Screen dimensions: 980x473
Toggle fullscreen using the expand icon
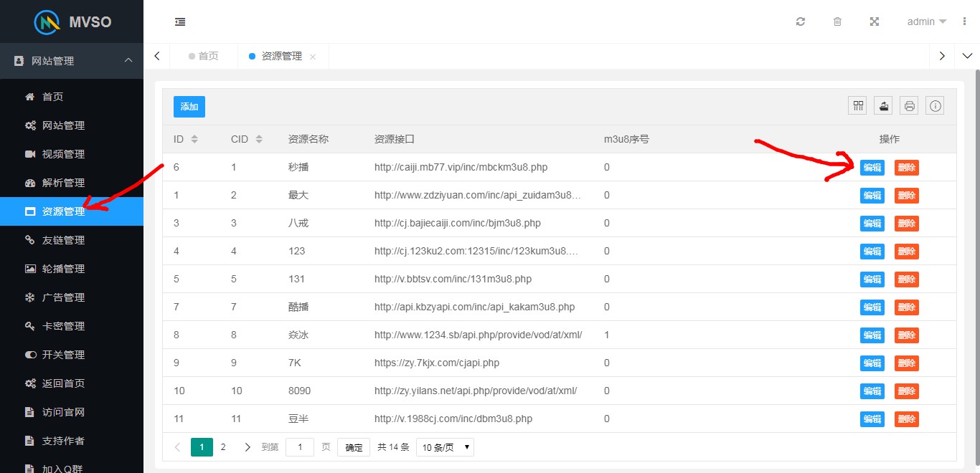[x=875, y=21]
